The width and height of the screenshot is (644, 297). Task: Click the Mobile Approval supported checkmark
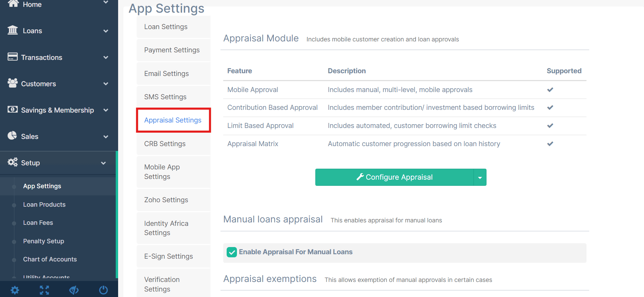click(x=550, y=90)
